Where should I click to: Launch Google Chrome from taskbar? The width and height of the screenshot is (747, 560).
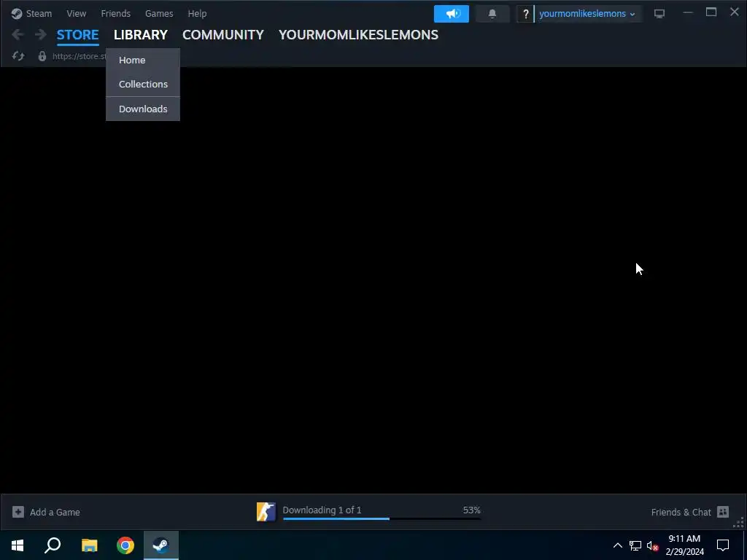(125, 545)
